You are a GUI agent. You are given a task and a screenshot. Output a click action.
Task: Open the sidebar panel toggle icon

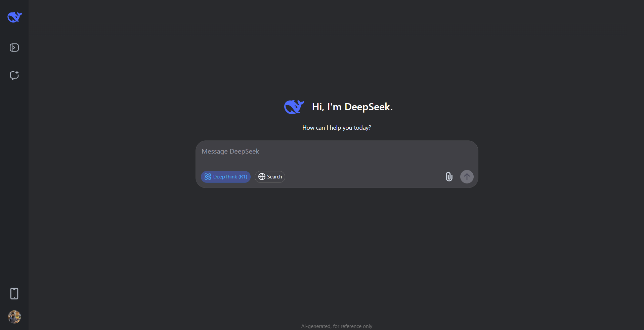(14, 48)
